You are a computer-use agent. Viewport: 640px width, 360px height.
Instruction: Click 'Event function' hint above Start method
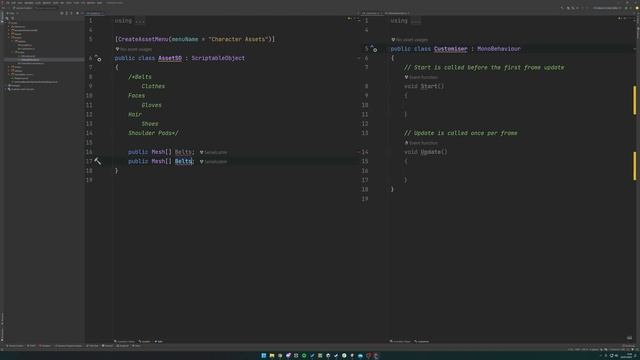421,77
